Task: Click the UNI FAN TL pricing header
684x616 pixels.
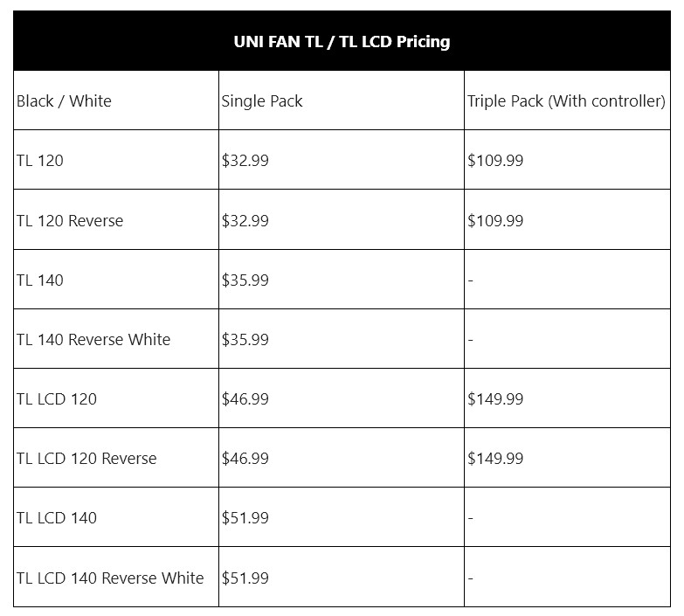Action: pos(342,41)
